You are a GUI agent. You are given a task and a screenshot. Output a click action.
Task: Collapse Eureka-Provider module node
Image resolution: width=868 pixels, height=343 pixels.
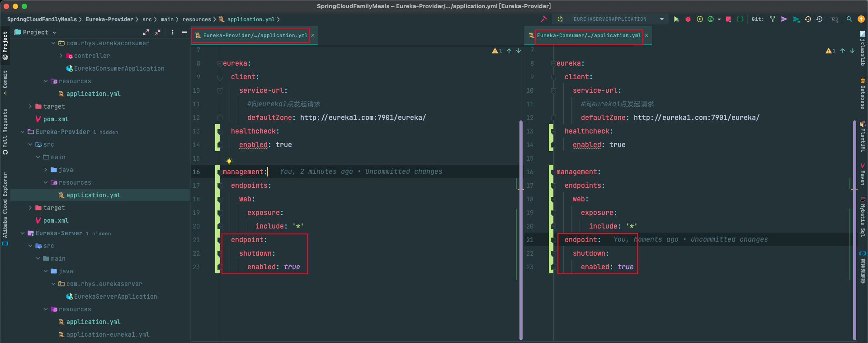tap(23, 132)
